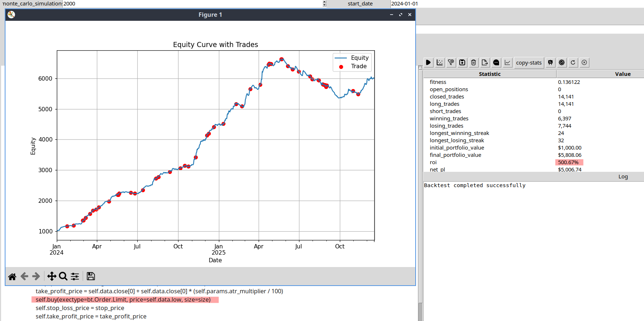Screen dimensions: 644x321
Task: Open the gear settings icon
Action: (562, 62)
